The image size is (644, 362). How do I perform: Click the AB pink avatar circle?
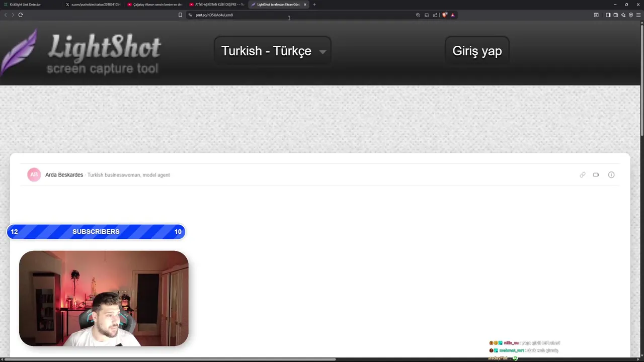tap(34, 174)
